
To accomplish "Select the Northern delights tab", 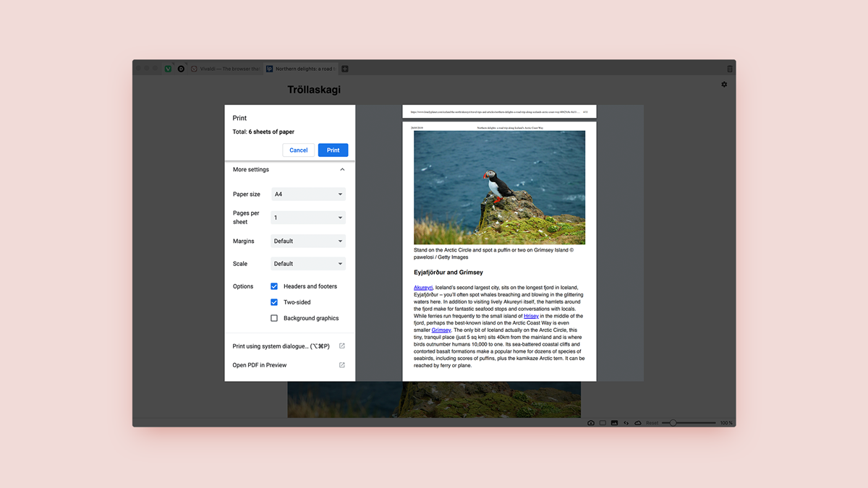I will tap(299, 69).
